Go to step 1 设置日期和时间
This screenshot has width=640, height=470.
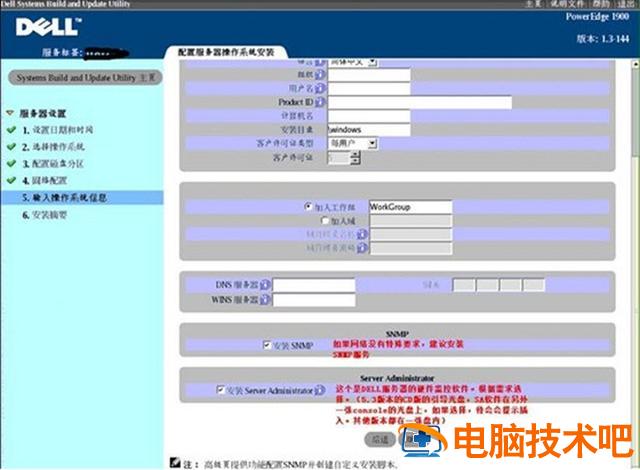[58, 130]
